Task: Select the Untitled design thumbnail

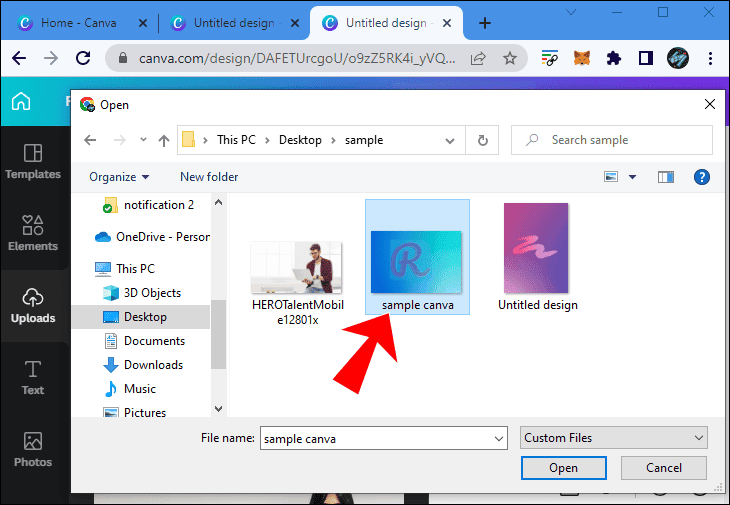Action: [538, 257]
